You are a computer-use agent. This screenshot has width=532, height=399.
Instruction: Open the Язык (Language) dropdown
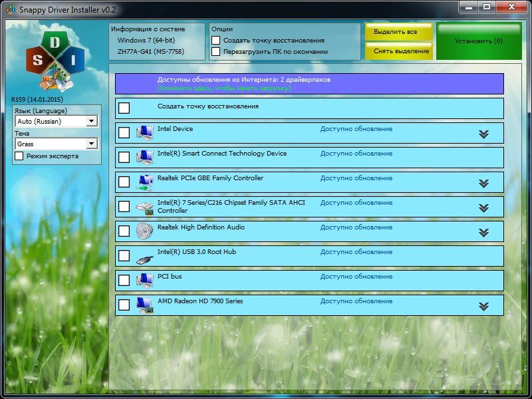(57, 121)
